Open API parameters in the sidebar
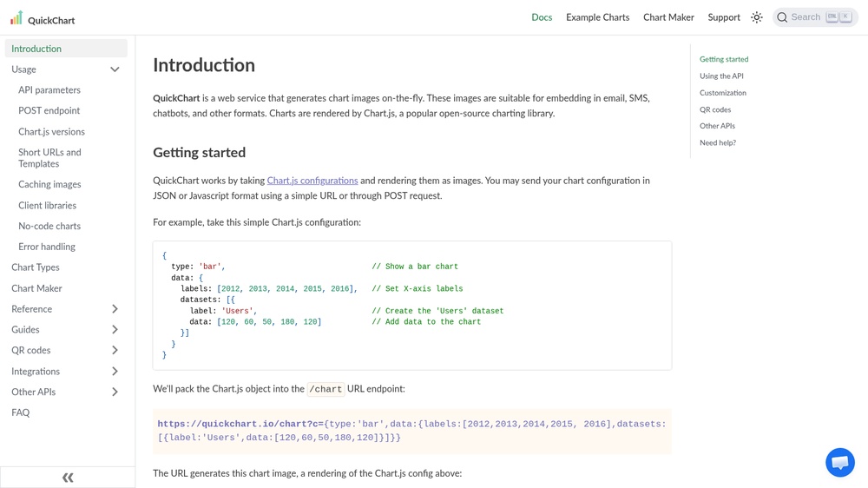This screenshot has width=868, height=488. pos(49,89)
